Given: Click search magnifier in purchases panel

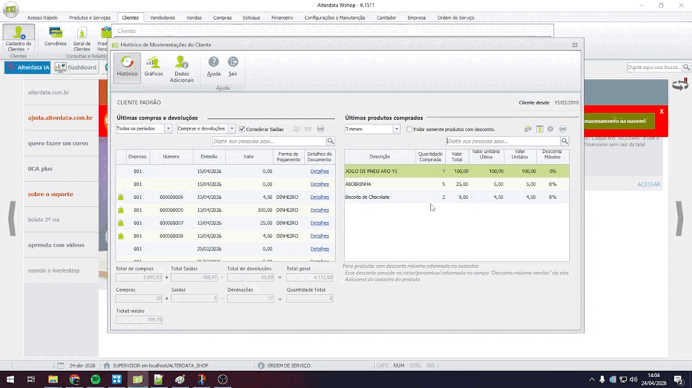Looking at the screenshot, I should pos(331,141).
